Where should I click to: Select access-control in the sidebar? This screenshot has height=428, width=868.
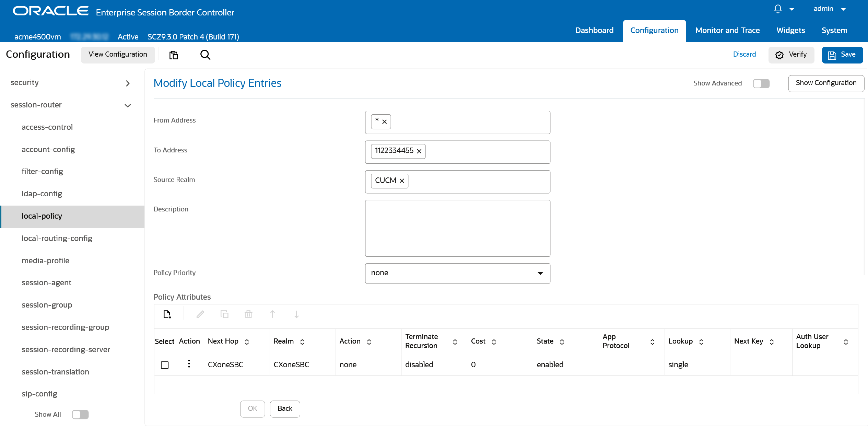tap(47, 127)
